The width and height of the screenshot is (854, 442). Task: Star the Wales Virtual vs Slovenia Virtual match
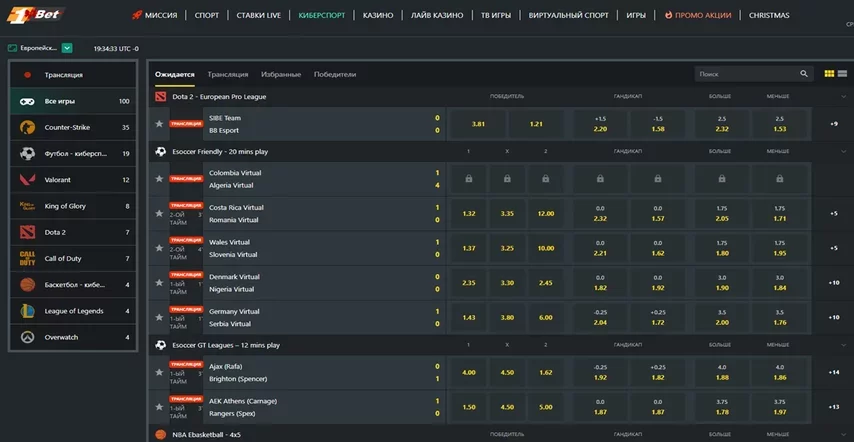159,248
